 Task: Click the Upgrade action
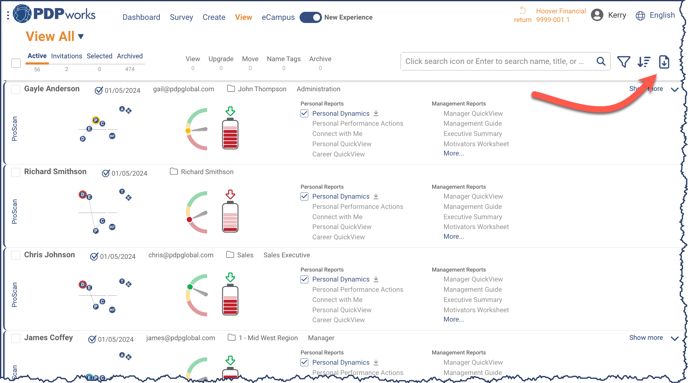pos(221,59)
